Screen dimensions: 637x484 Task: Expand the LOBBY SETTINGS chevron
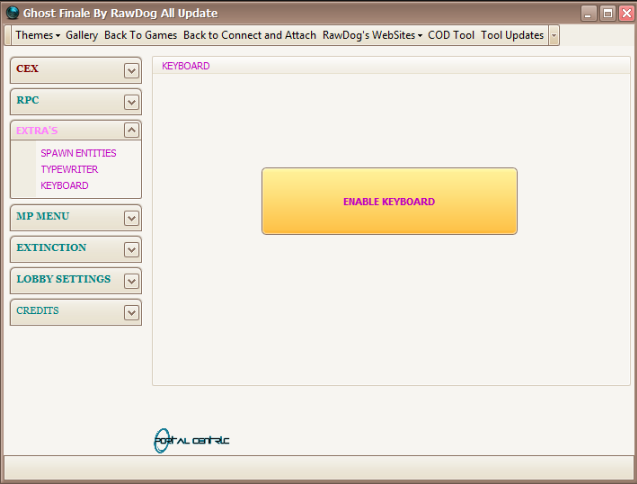click(x=131, y=281)
